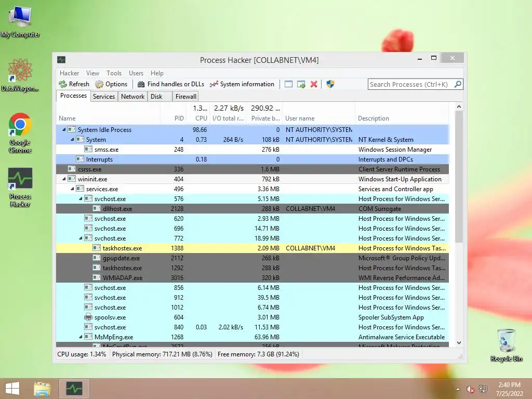Select the dllhost.exe process row
The width and height of the screenshot is (532, 399).
[252, 209]
